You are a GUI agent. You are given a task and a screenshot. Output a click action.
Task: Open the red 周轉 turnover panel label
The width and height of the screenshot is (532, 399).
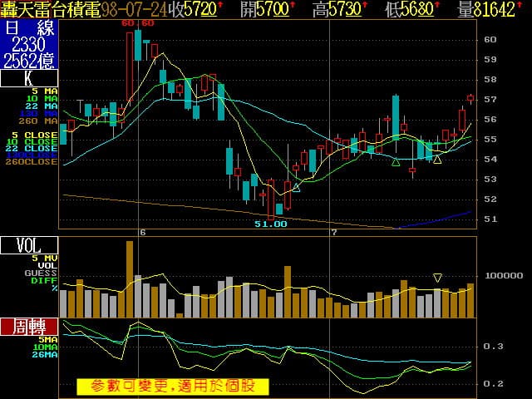click(29, 326)
